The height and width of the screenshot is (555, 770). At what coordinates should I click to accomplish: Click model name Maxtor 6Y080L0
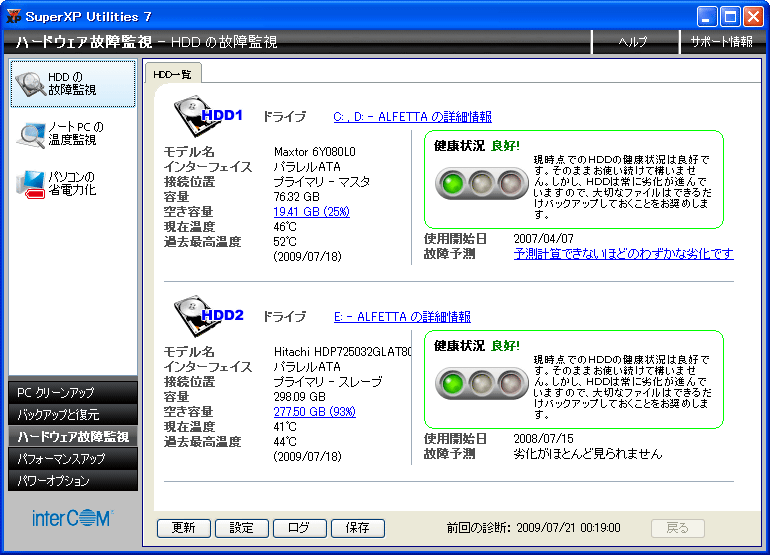click(315, 152)
